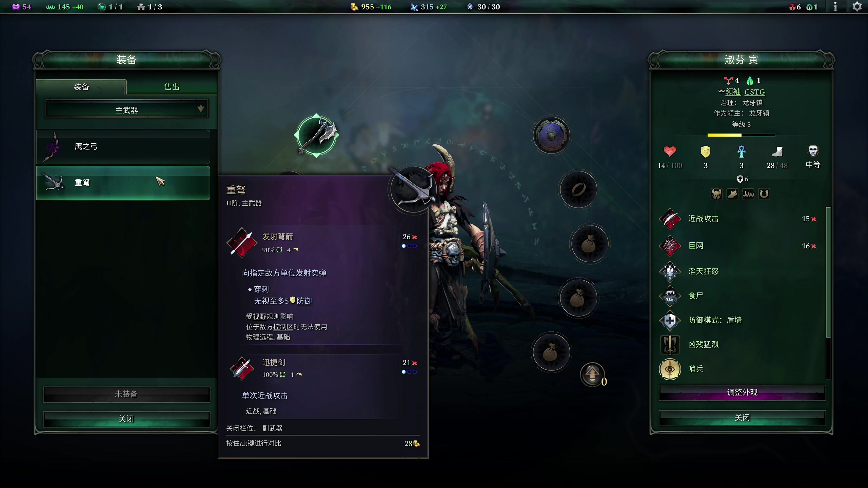Open the 主武器 slot dropdown
This screenshot has width=868, height=488.
(127, 109)
